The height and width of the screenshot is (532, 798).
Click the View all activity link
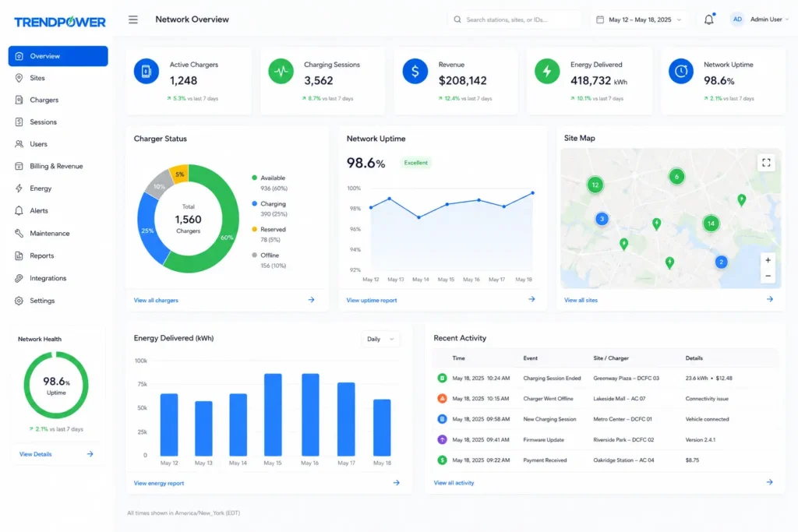[x=454, y=483]
